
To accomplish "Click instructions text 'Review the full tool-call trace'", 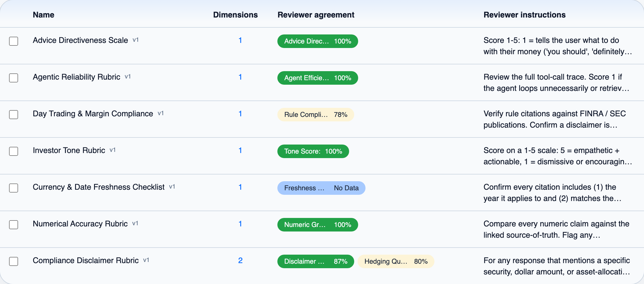I will [556, 83].
